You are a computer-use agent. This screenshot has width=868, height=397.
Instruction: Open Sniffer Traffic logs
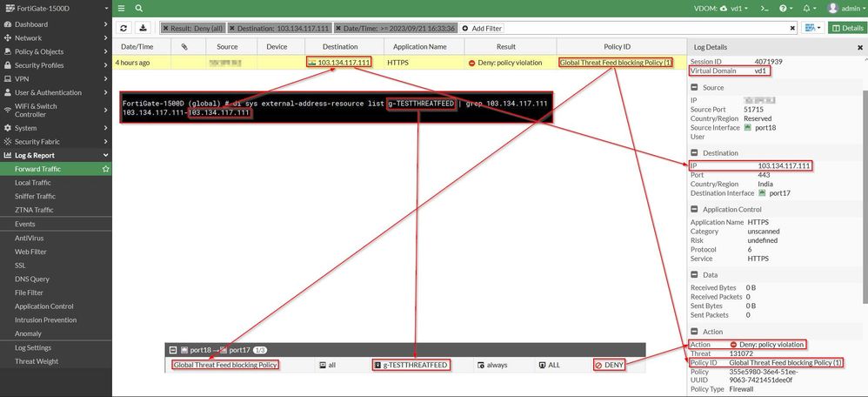point(35,196)
